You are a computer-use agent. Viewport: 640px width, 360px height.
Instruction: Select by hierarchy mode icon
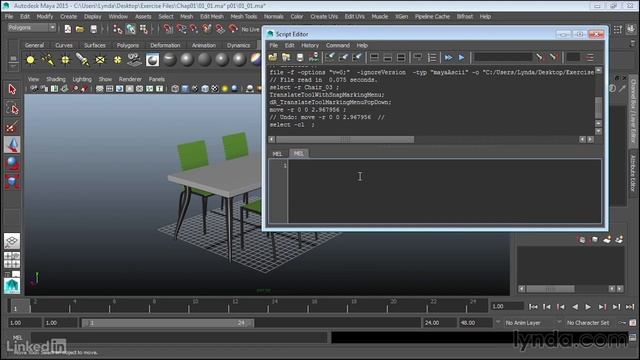[118, 29]
